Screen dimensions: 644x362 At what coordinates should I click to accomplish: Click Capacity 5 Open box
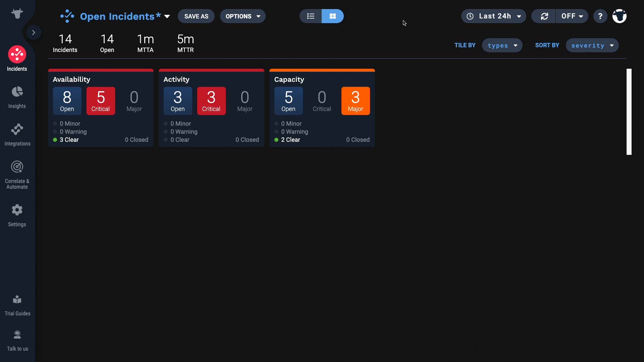tap(288, 101)
